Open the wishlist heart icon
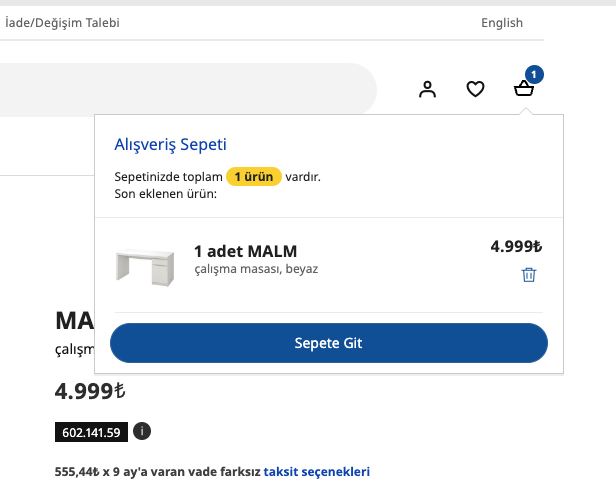Viewport: 616px width, 487px height. pyautogui.click(x=476, y=90)
